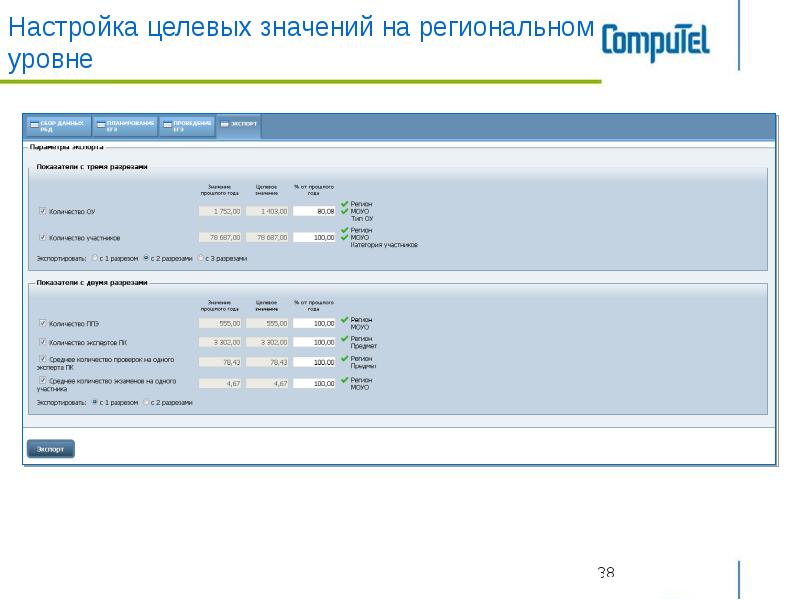
Task: Click the Регион checkmark in Количество участников row
Action: 344,230
